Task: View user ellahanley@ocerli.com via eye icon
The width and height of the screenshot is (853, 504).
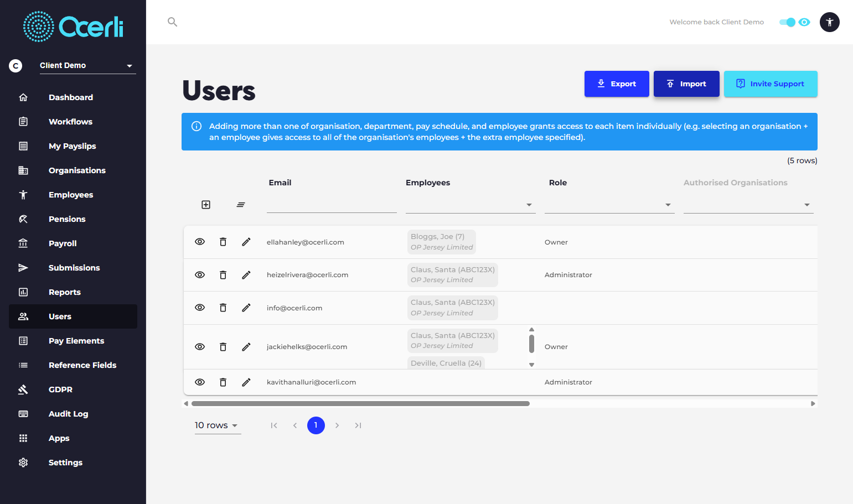Action: click(200, 242)
